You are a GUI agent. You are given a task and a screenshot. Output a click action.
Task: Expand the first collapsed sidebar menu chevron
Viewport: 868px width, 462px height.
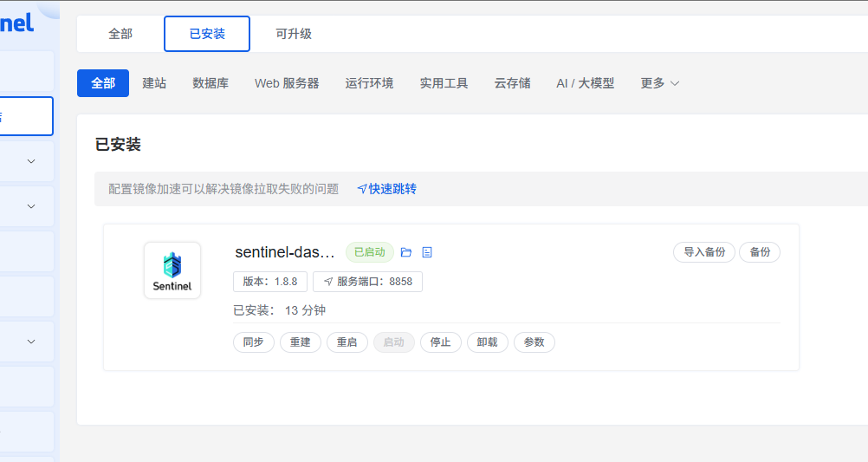pos(31,161)
